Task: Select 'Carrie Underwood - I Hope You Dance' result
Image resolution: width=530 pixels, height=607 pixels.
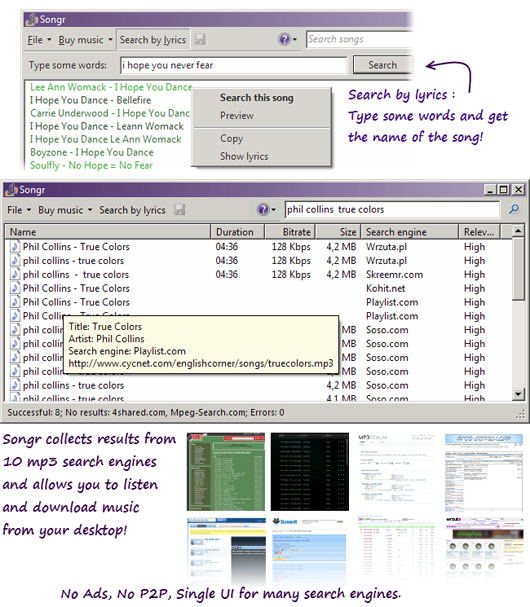Action: (110, 113)
